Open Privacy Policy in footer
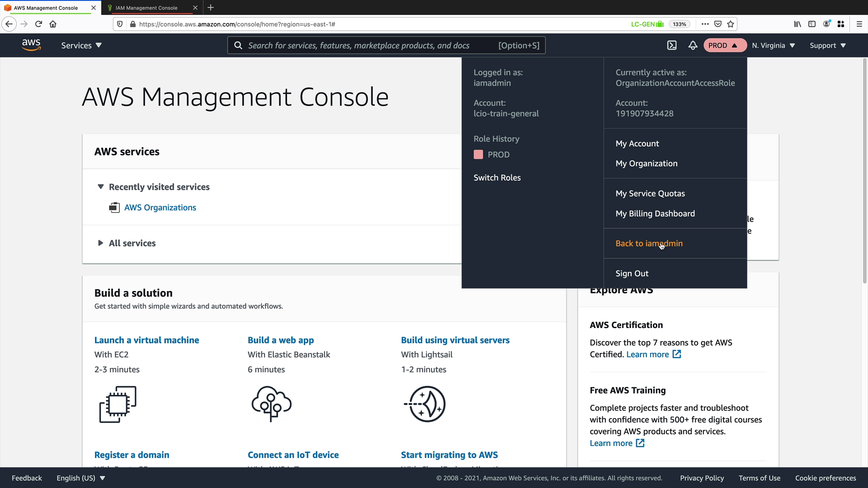868x488 pixels. (x=702, y=478)
